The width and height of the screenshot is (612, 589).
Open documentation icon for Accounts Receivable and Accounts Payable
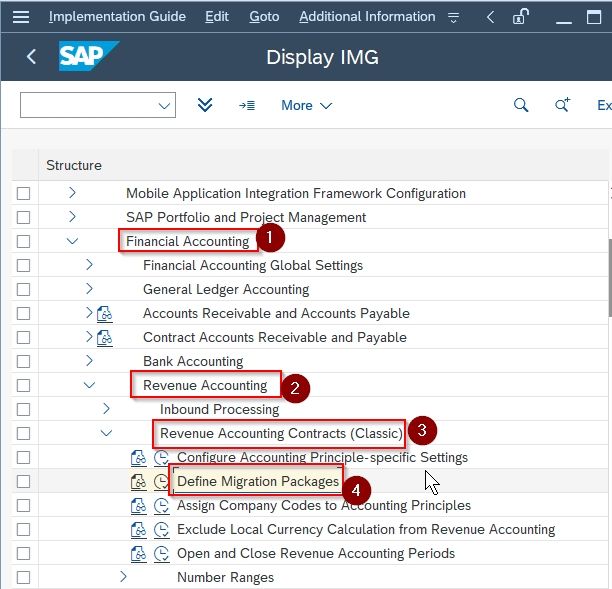105,314
